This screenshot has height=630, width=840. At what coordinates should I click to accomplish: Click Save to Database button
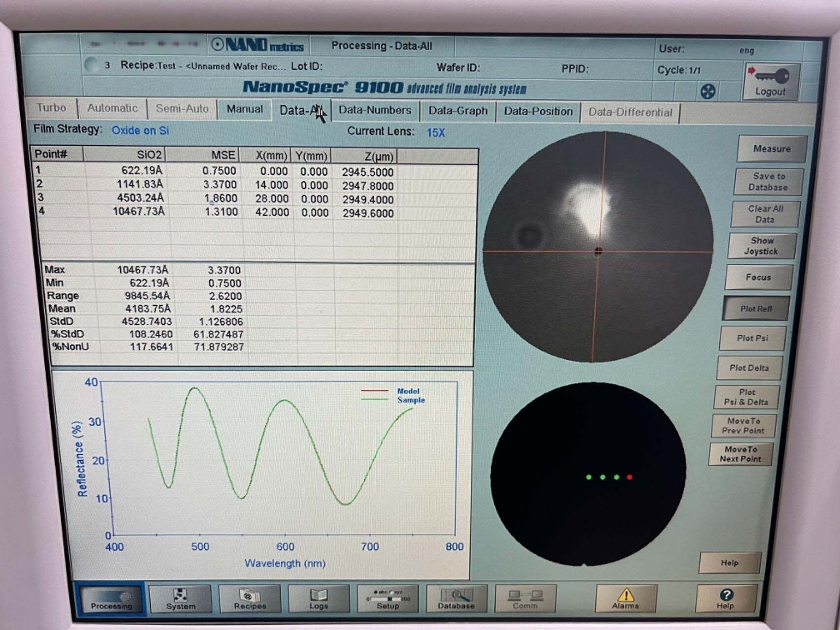768,182
